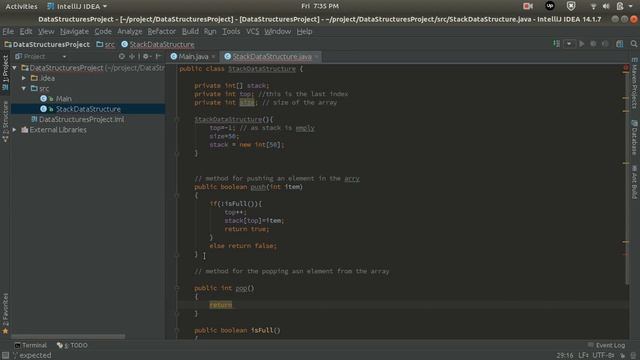Click StackDataStructure breadcrumb in navigation bar
The height and width of the screenshot is (360, 640).
[158, 44]
